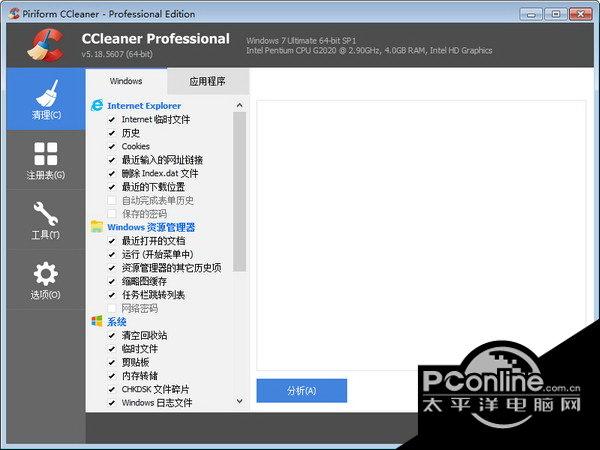This screenshot has height=450, width=600.
Task: Enable the 网络密码 checkbox
Action: 112,308
